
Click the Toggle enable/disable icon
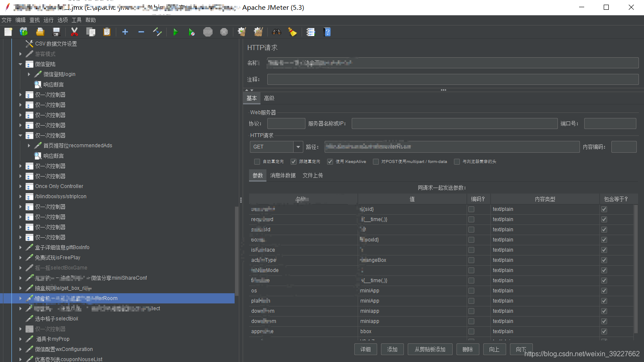tap(157, 32)
